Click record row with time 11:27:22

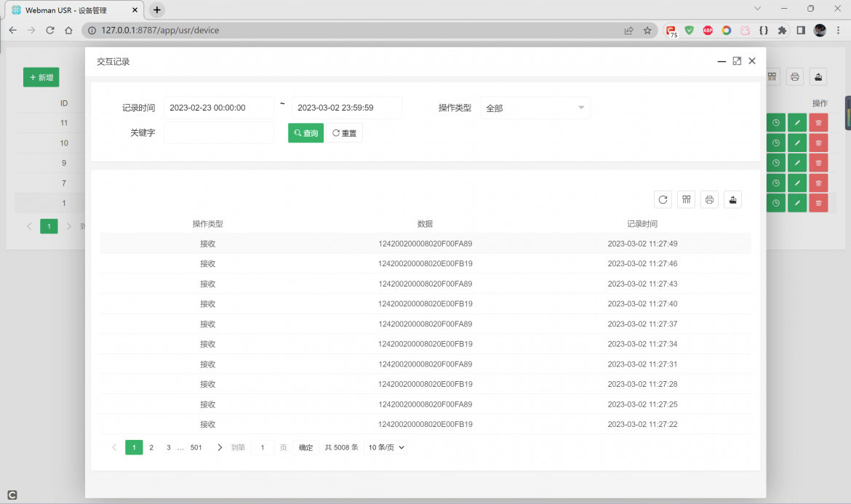coord(425,424)
